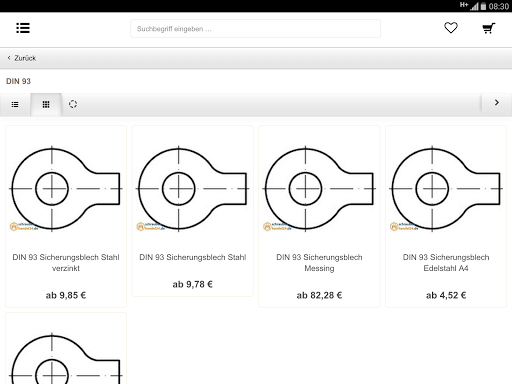Open DIN 93 Sicherungsblech Stahl verzinkt title
The height and width of the screenshot is (384, 512).
[x=66, y=263]
